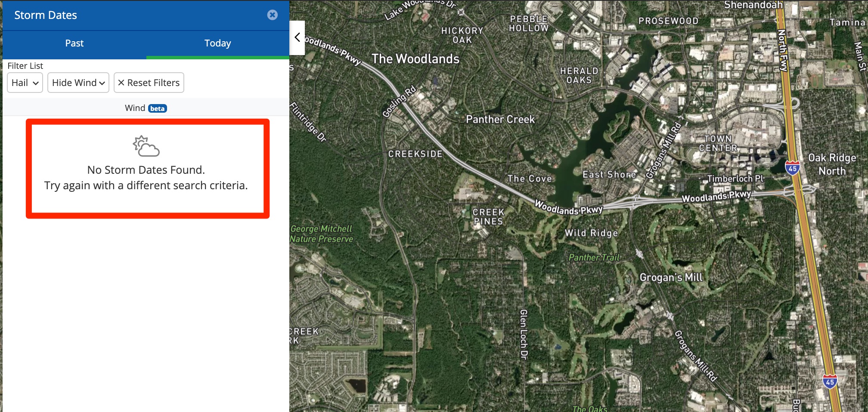The width and height of the screenshot is (868, 412).
Task: Click the Oak Ridge North map label
Action: click(x=832, y=164)
